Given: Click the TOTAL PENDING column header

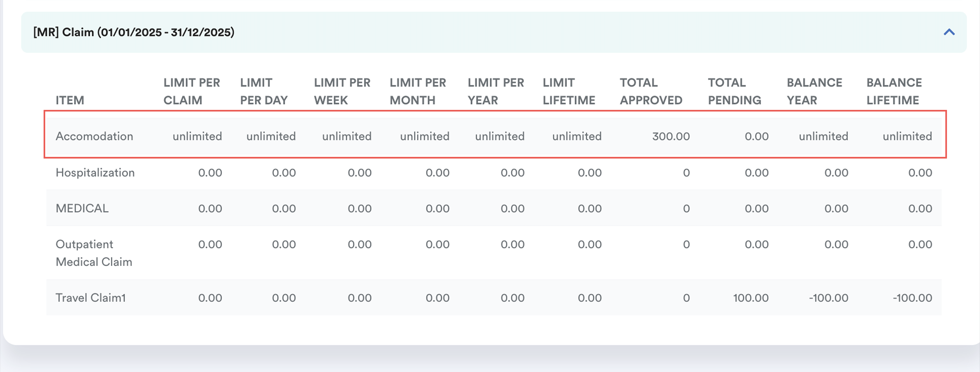Looking at the screenshot, I should coord(734,91).
